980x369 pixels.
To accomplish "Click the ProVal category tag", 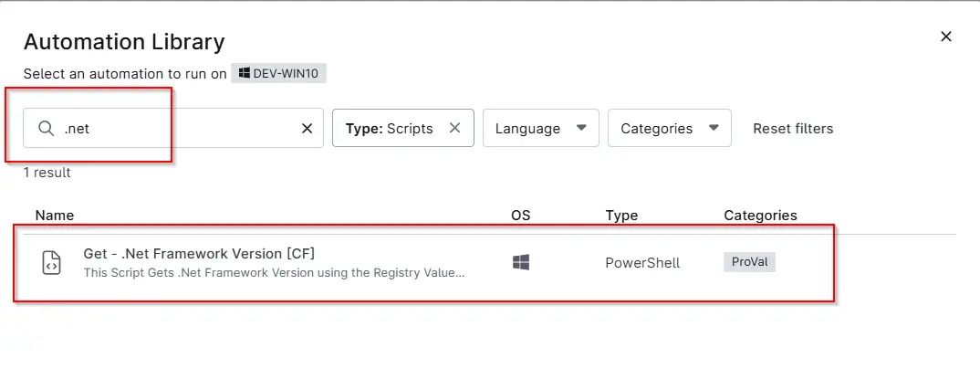I will 749,262.
